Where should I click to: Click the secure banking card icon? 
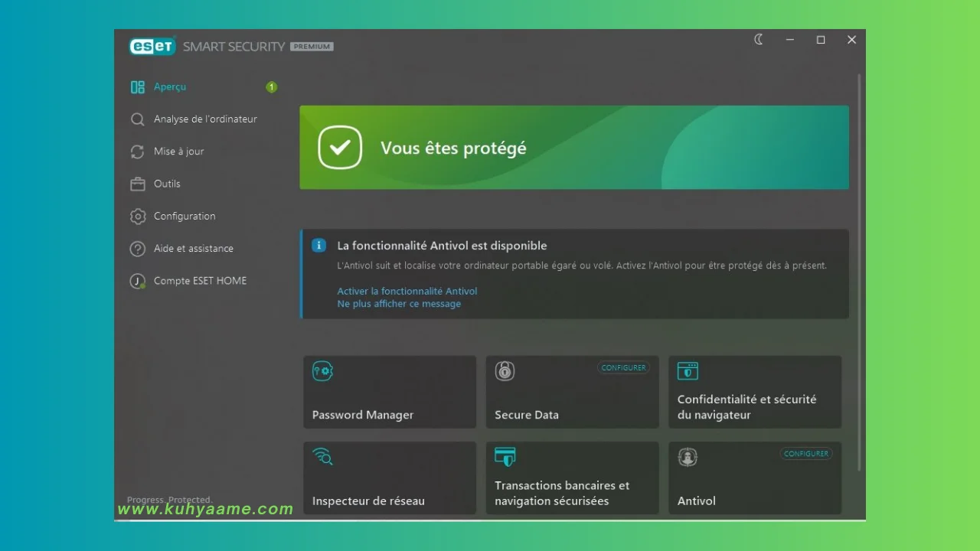505,457
